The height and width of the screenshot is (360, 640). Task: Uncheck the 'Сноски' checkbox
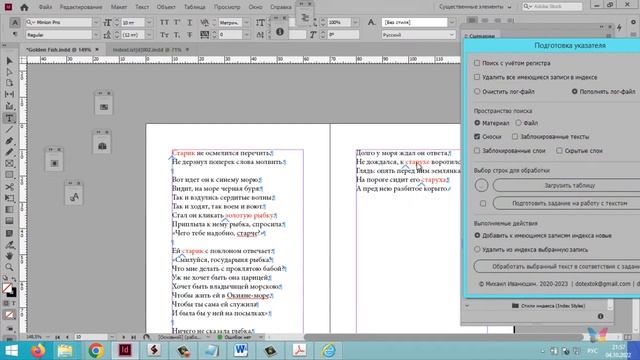click(x=477, y=137)
